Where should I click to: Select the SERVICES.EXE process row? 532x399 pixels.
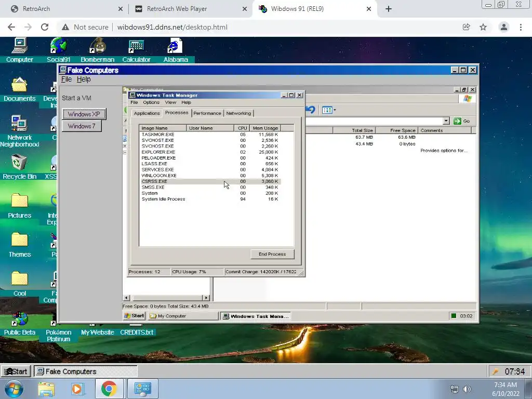[210, 170]
